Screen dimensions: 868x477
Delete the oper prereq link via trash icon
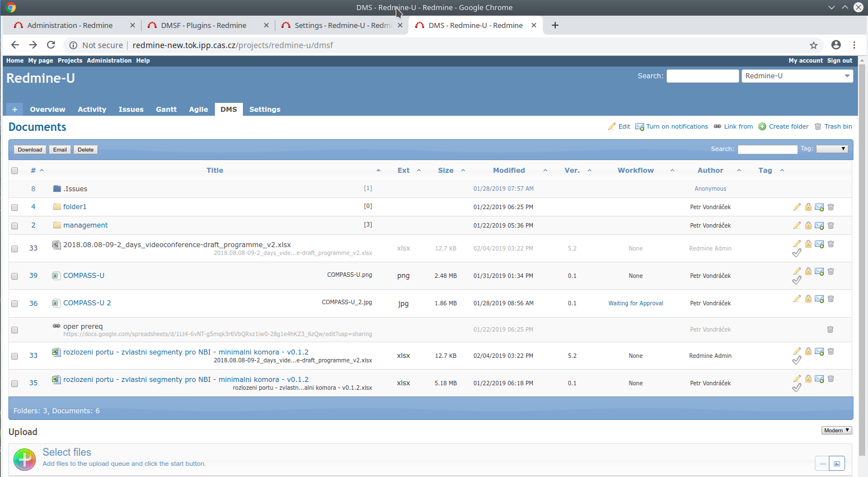pyautogui.click(x=830, y=329)
